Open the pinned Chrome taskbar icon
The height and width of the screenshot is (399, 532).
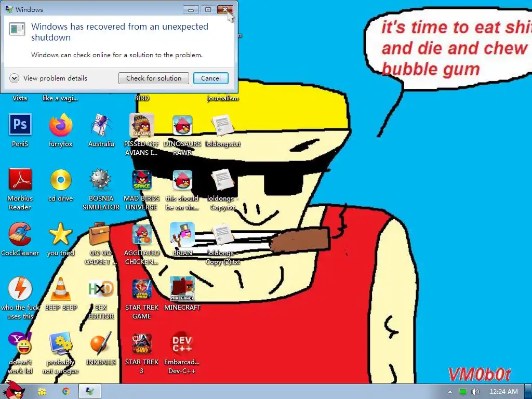pyautogui.click(x=66, y=392)
